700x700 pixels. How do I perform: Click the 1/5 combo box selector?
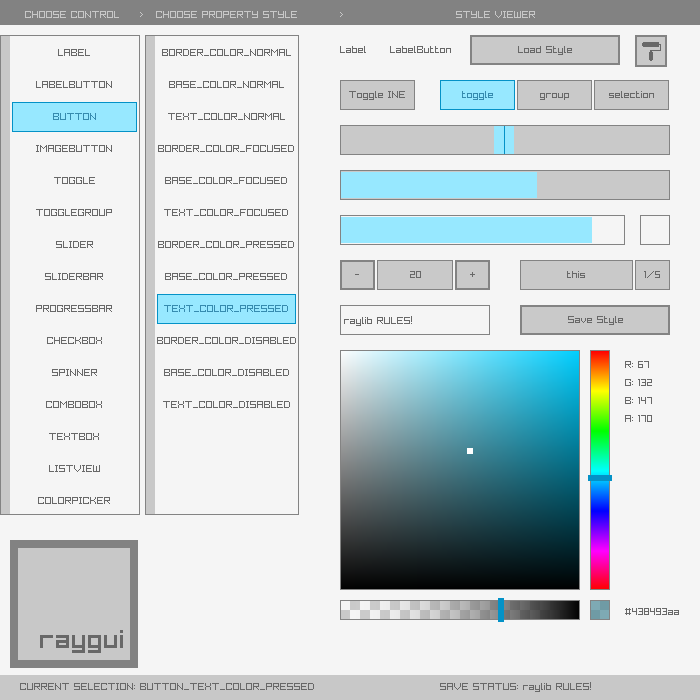(x=652, y=275)
